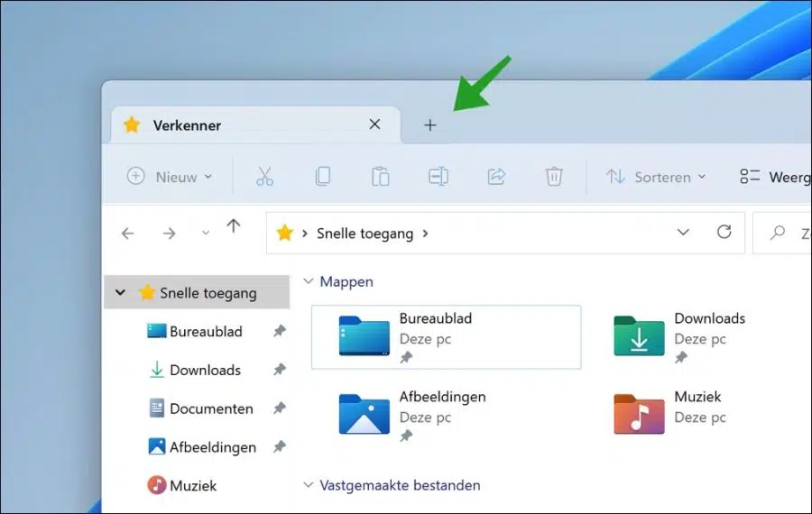Open a new tab with the plus button
The width and height of the screenshot is (812, 514).
pos(429,125)
